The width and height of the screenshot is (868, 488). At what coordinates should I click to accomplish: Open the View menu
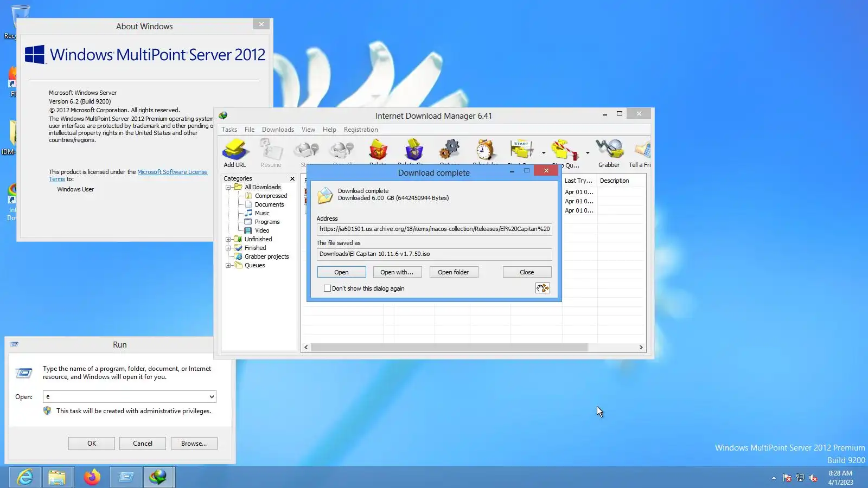click(308, 130)
